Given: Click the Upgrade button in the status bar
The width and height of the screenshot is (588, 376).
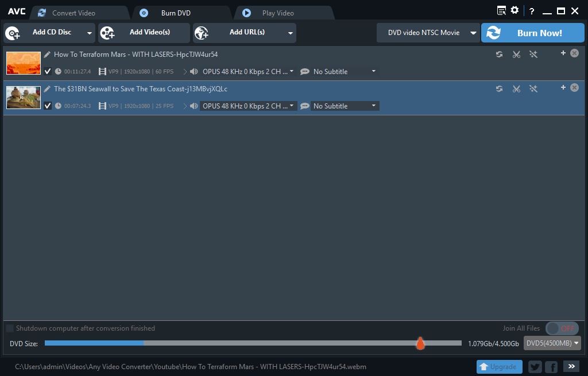Looking at the screenshot, I should click(x=499, y=366).
